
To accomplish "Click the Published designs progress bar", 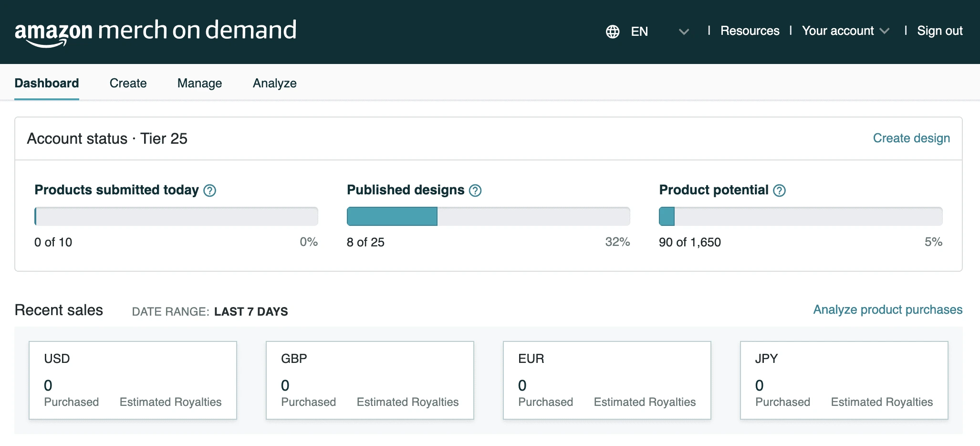I will click(x=488, y=216).
